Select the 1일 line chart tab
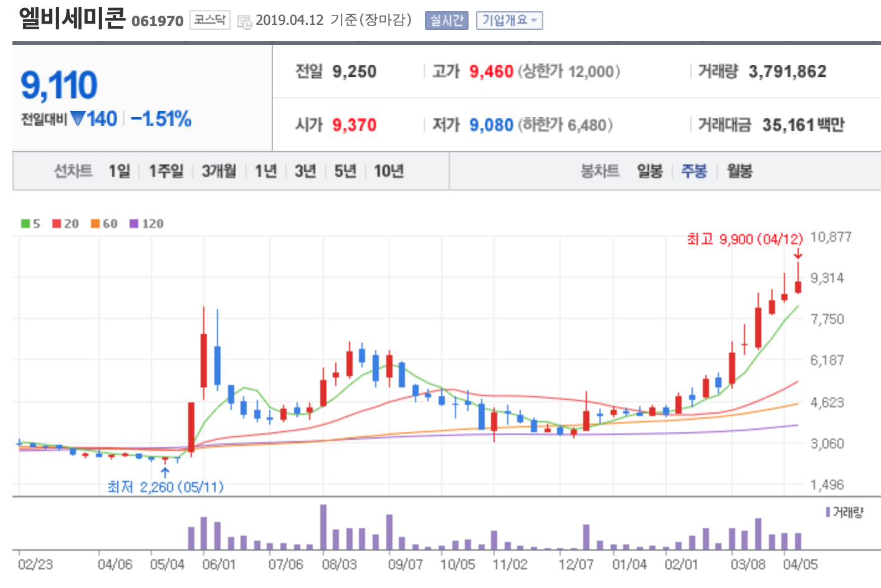Screen dimensions: 881x588 tap(120, 171)
